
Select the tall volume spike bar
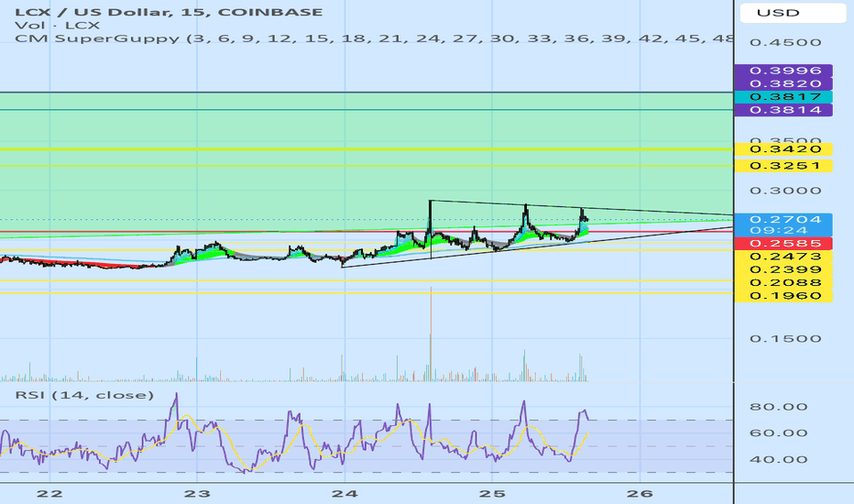pos(431,334)
